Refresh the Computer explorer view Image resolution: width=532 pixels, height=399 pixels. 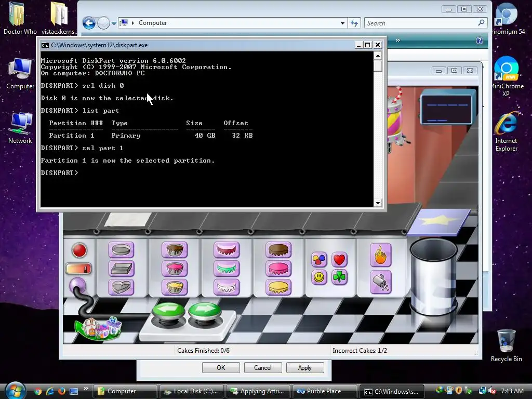(x=354, y=23)
